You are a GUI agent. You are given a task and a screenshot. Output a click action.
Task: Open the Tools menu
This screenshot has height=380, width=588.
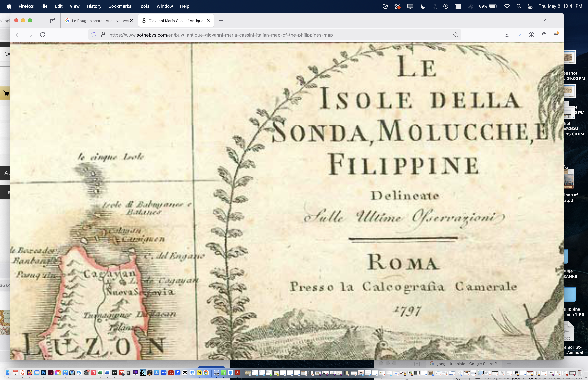click(x=144, y=6)
